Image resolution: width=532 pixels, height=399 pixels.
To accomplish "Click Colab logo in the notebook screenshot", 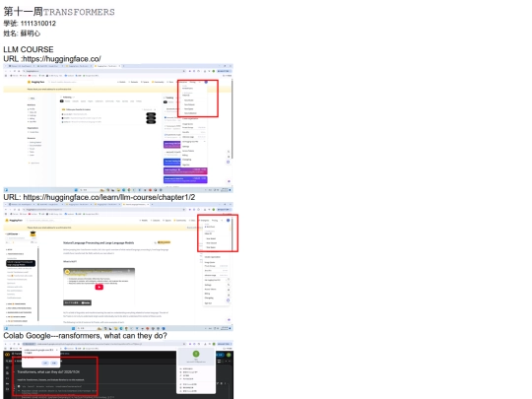I will click(x=7, y=355).
